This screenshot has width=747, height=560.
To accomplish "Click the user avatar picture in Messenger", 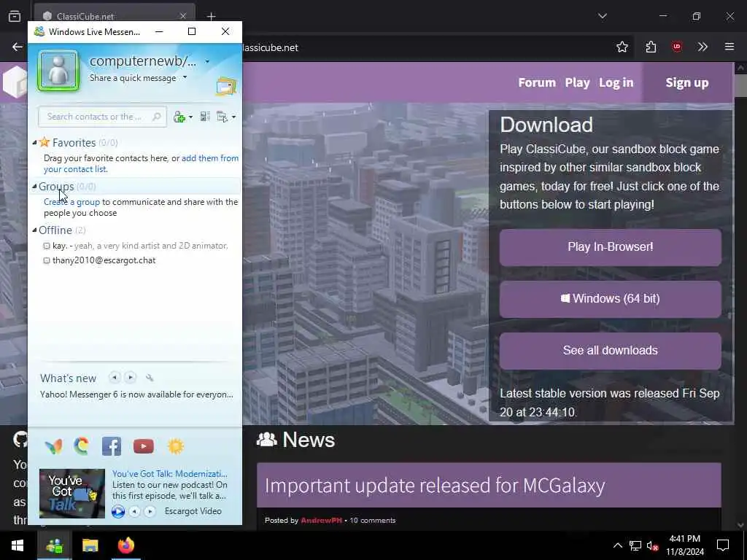I will (x=58, y=71).
